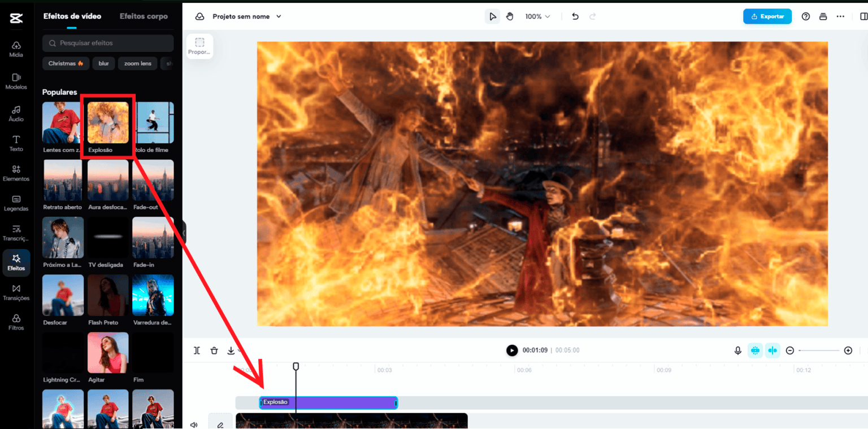Collapse the effects panel side handle
Viewport: 868px width, 429px height.
click(x=184, y=232)
